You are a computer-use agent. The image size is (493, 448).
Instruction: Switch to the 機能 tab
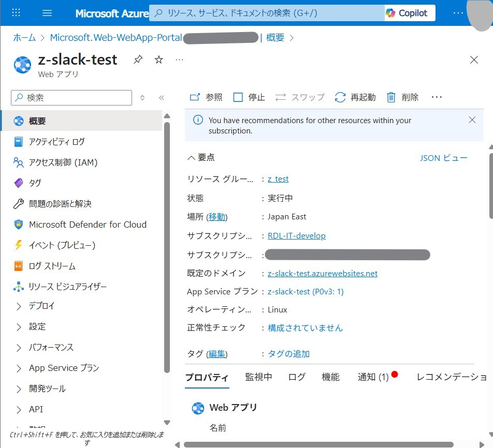click(x=330, y=377)
